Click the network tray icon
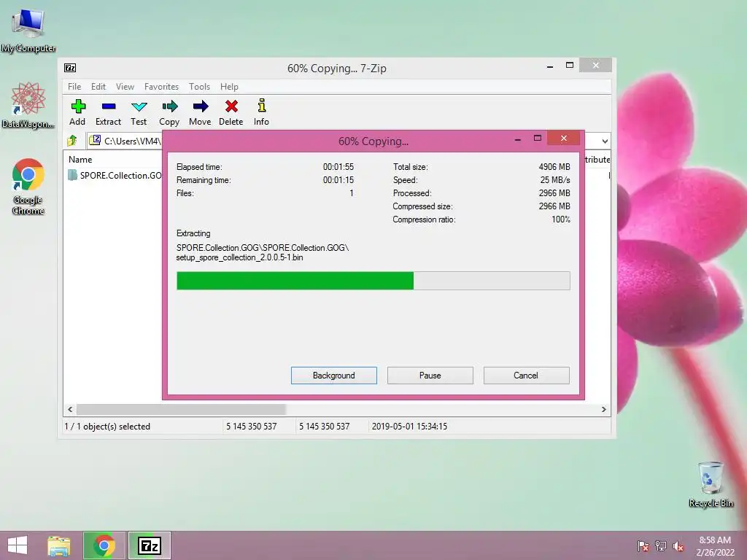The width and height of the screenshot is (747, 560). point(661,545)
